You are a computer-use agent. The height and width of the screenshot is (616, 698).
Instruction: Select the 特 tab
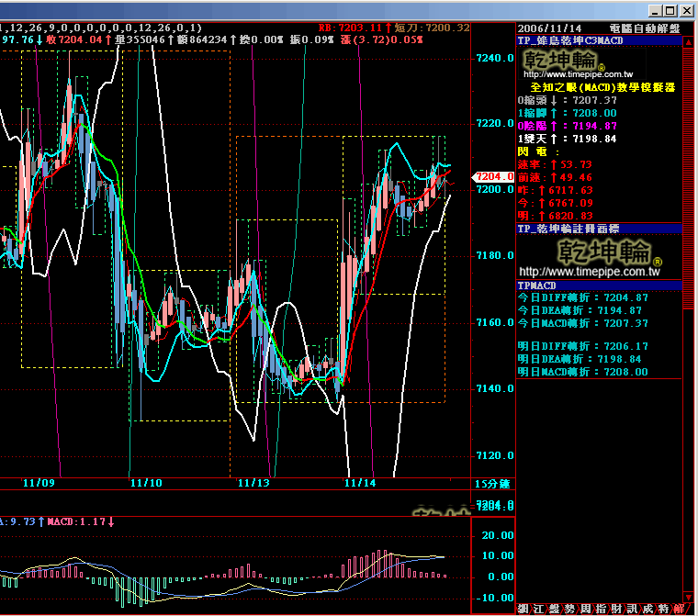662,608
